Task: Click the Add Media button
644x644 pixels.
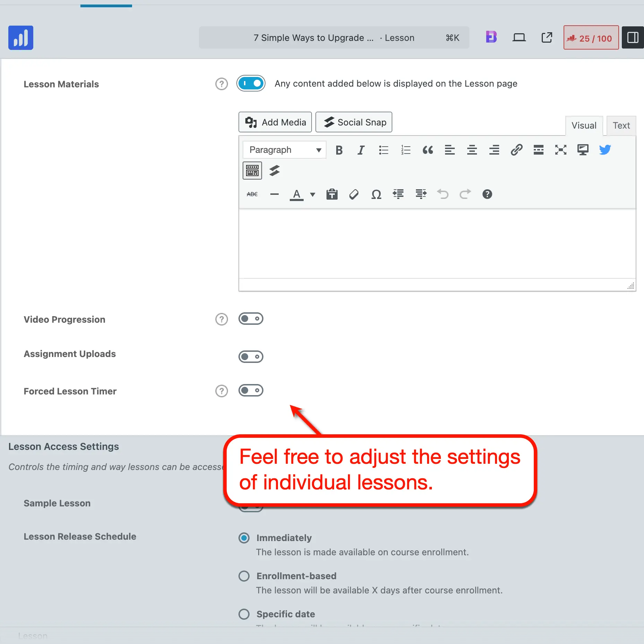Action: click(x=275, y=122)
